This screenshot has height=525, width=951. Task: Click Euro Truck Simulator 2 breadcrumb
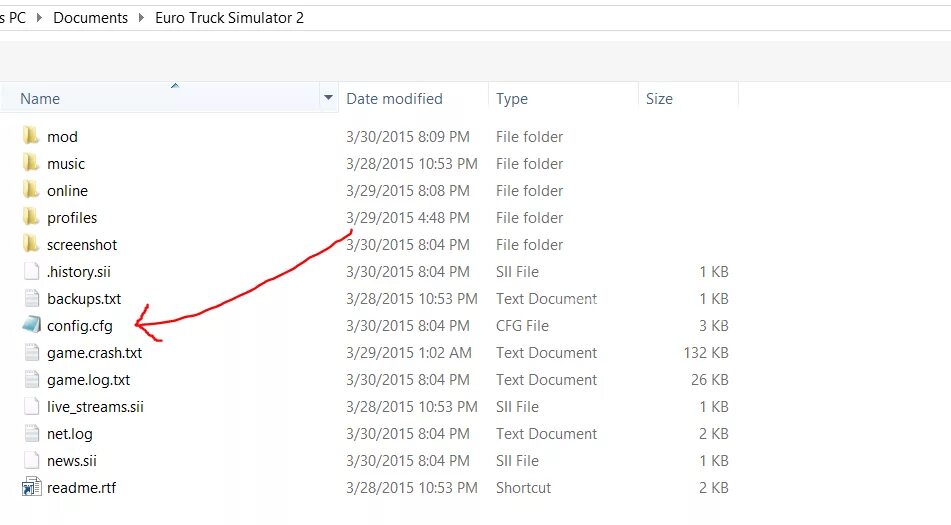point(229,18)
